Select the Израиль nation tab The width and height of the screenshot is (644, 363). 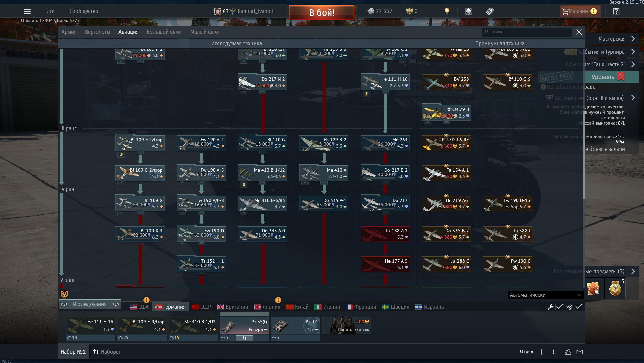point(430,307)
